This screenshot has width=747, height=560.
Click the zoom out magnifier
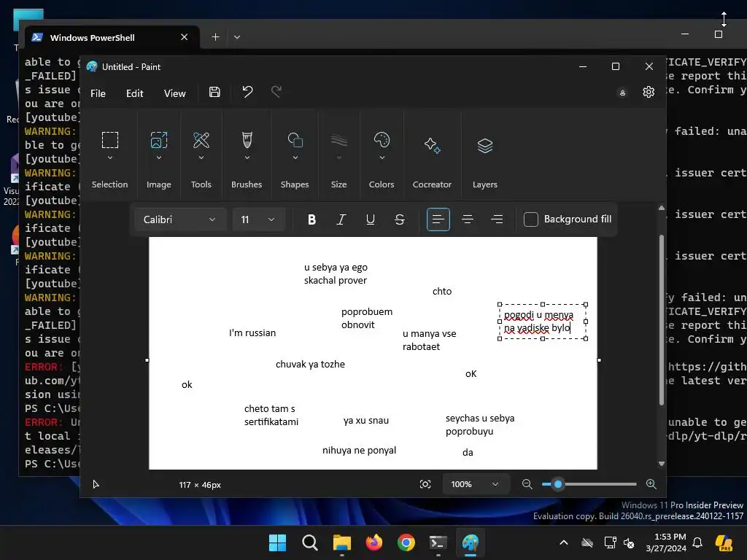[527, 484]
